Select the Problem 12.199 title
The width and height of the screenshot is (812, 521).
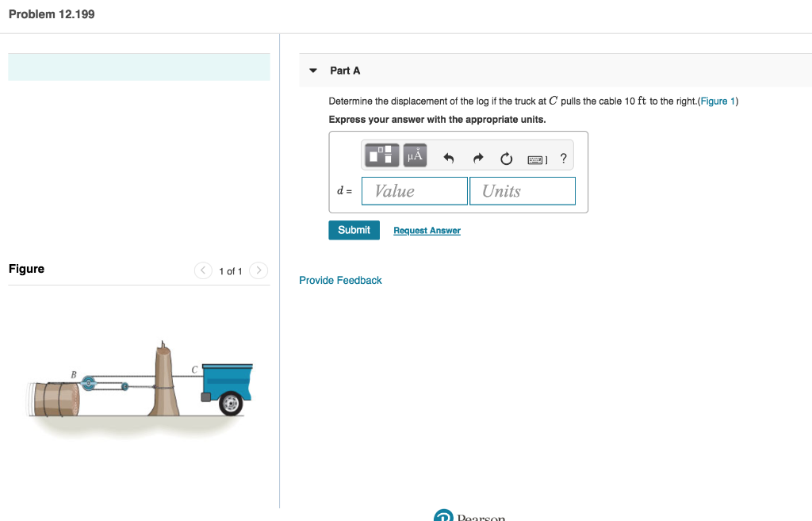coord(51,13)
